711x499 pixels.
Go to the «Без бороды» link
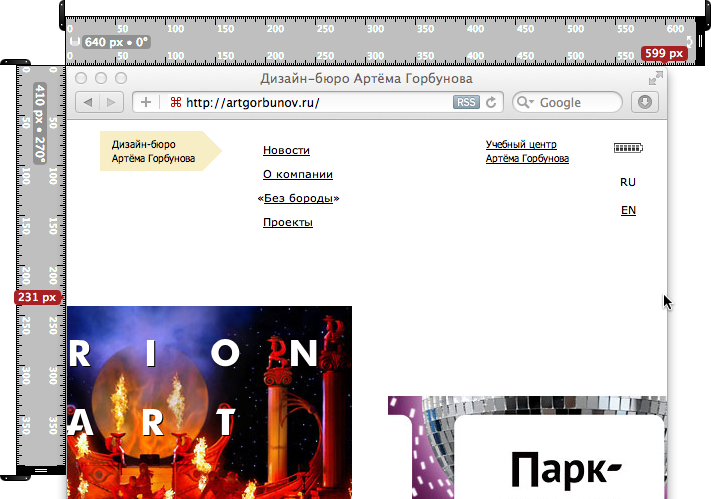pyautogui.click(x=298, y=199)
